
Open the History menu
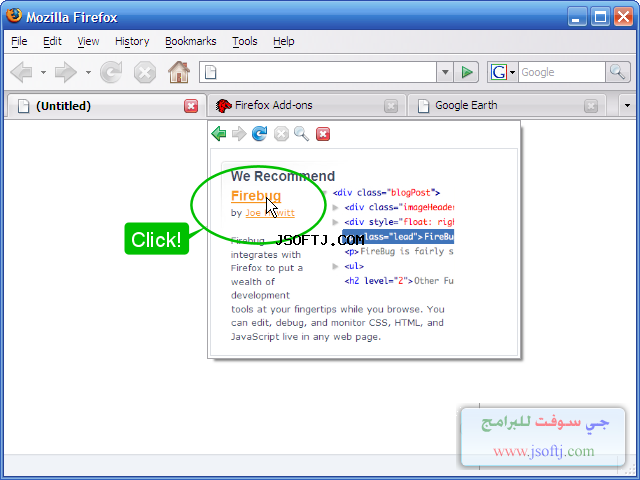tap(132, 41)
